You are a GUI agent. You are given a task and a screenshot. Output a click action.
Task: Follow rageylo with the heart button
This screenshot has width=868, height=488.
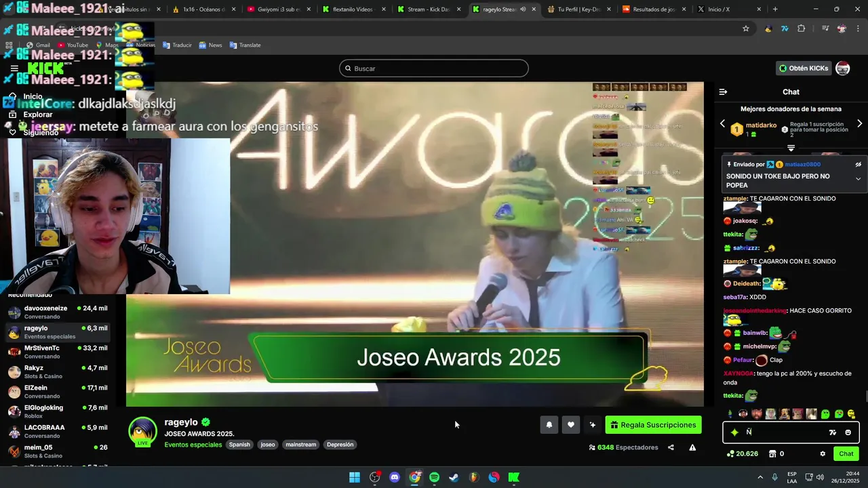pos(571,425)
